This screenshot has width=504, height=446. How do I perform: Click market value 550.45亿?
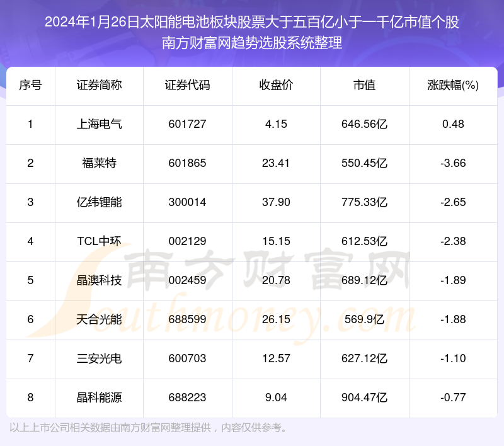click(365, 163)
